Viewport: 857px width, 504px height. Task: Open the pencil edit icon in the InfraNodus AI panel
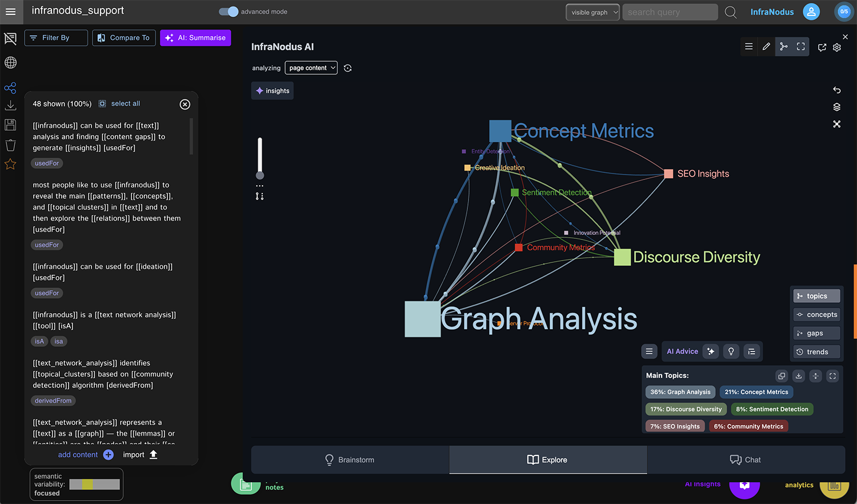766,46
